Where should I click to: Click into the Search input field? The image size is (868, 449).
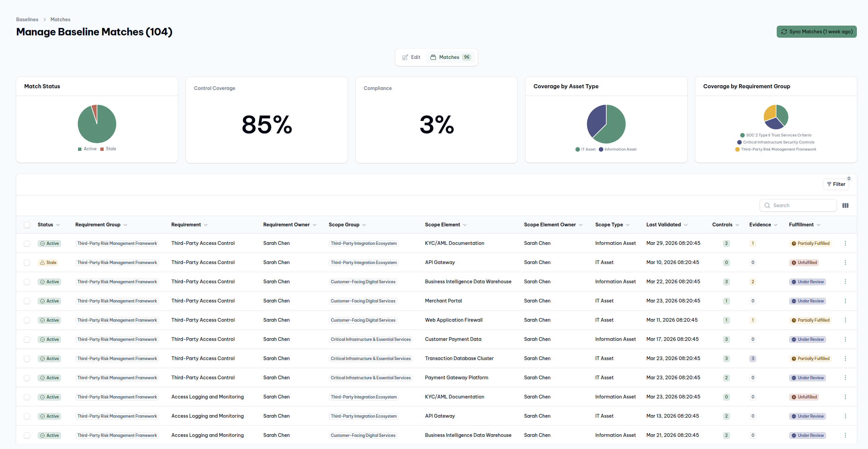[802, 205]
